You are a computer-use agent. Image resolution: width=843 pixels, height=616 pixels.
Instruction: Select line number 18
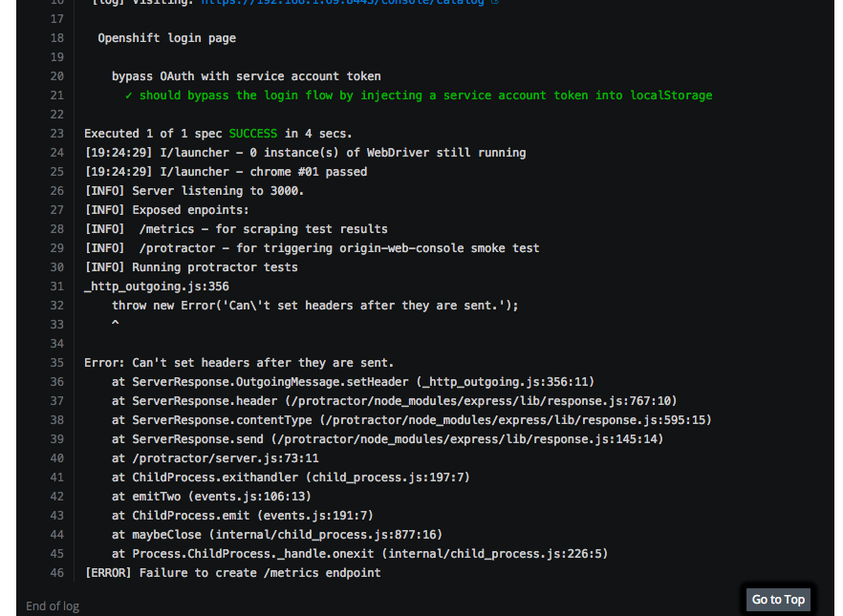56,37
